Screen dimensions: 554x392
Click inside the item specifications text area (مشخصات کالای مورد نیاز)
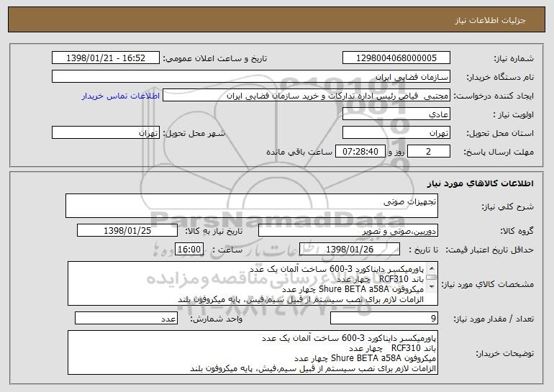click(253, 283)
